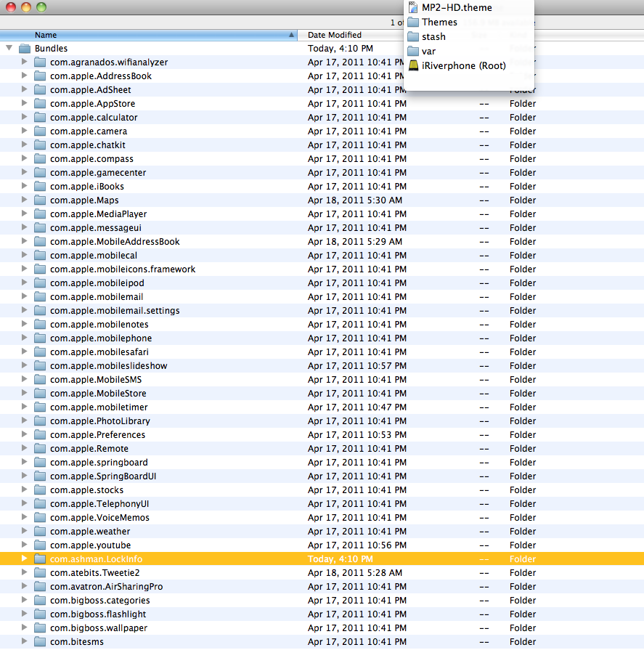Select the com.apple.VoiceMemos row name
The height and width of the screenshot is (650, 644).
99,517
